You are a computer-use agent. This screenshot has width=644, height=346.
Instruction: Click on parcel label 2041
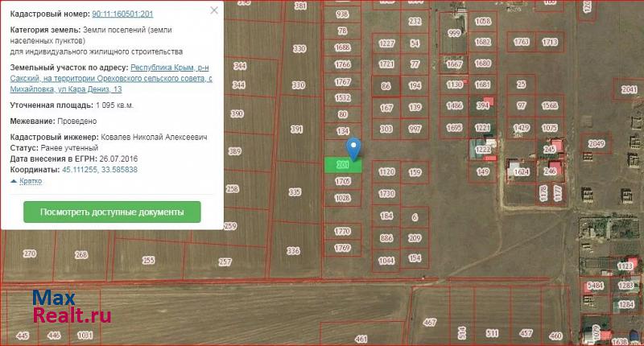pos(630,91)
